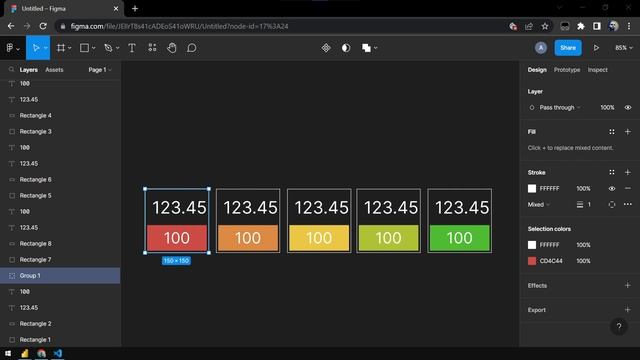Add an export setting
This screenshot has height=360, width=640.
tap(628, 310)
